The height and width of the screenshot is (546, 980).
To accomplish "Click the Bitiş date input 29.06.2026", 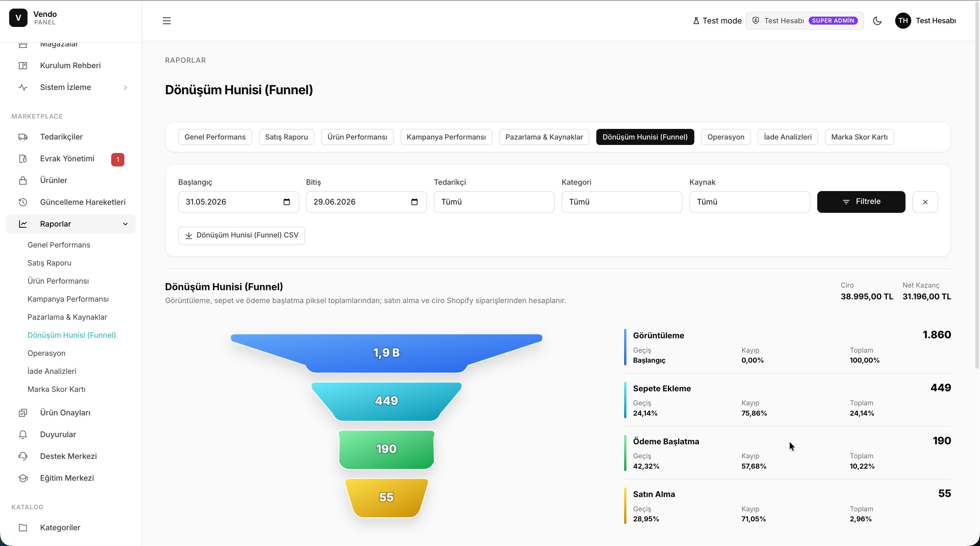I will [x=366, y=202].
